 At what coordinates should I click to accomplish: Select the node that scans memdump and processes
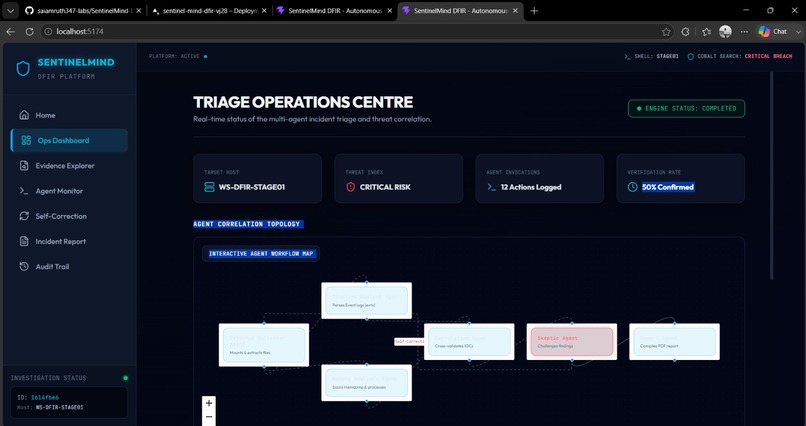[367, 383]
